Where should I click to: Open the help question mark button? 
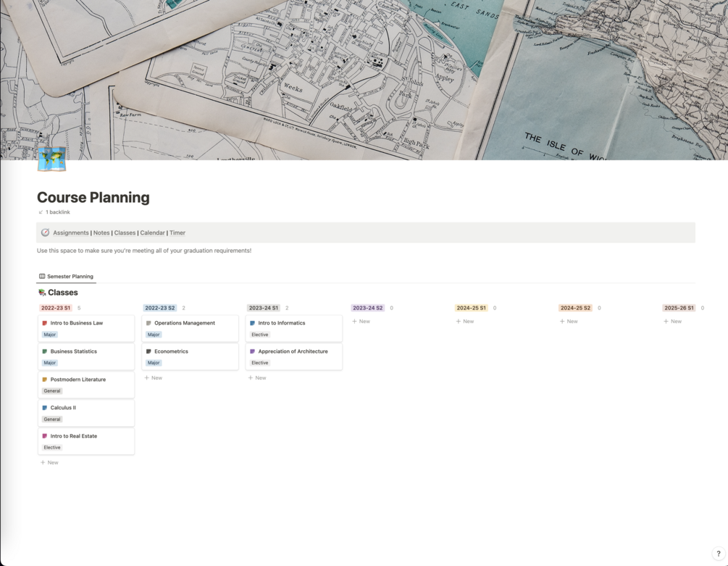pos(717,554)
